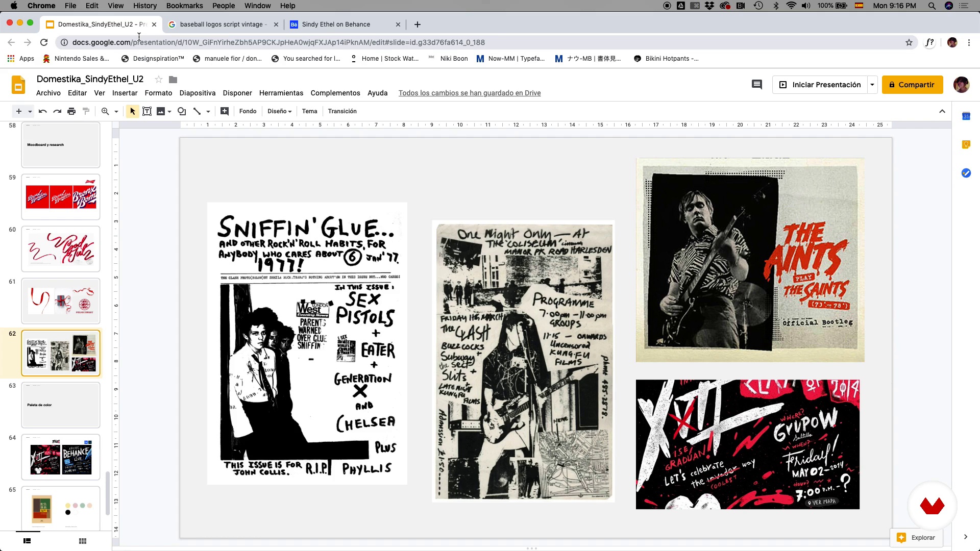Click the Sniffin' Glue poster image
This screenshot has height=551, width=980.
[307, 343]
